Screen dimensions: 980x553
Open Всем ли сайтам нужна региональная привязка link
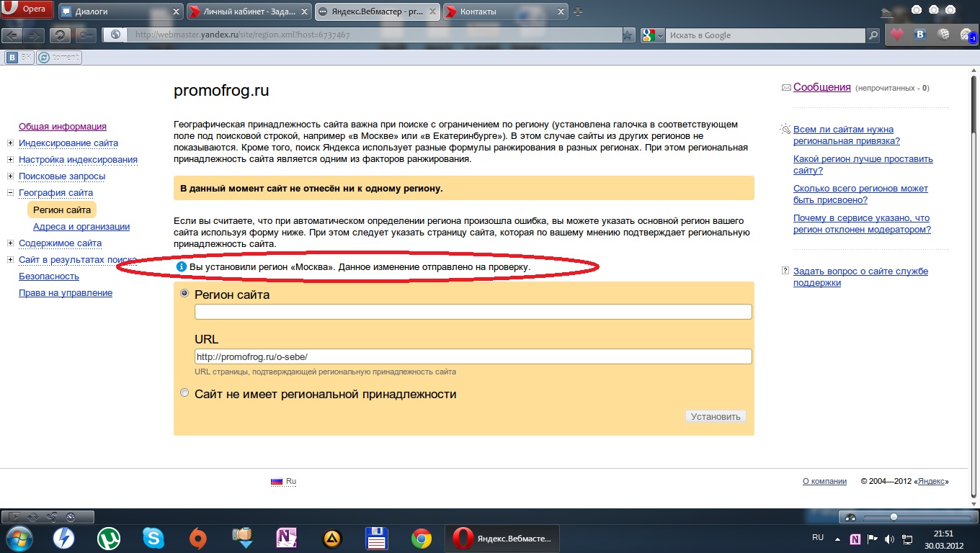(x=847, y=135)
